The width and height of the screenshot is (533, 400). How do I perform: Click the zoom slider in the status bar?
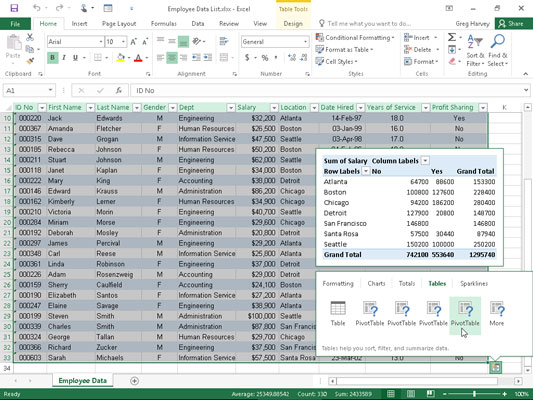coord(475,394)
